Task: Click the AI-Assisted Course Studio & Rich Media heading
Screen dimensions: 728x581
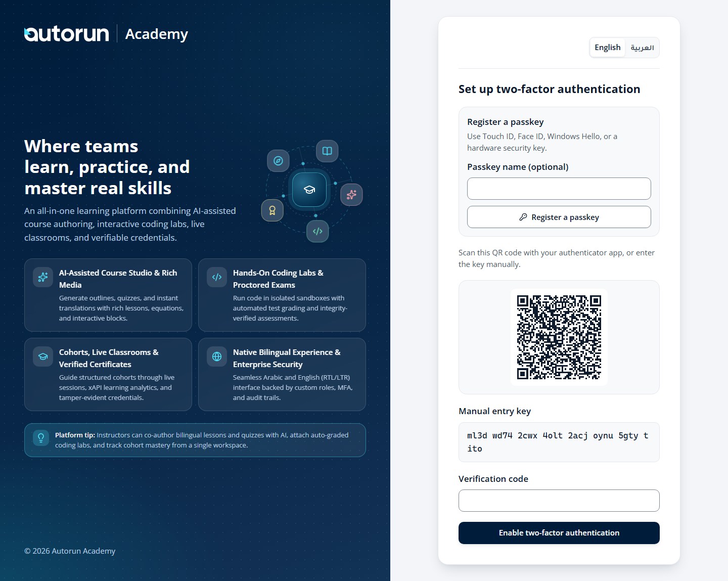Action: point(118,279)
